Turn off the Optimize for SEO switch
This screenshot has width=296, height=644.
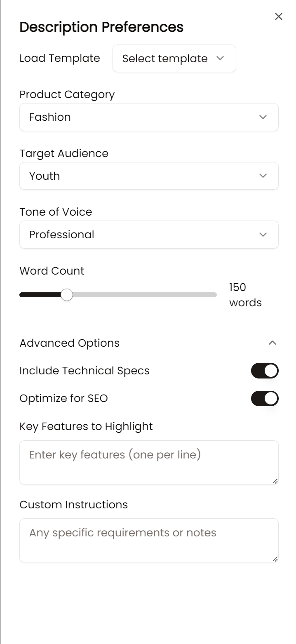click(265, 399)
